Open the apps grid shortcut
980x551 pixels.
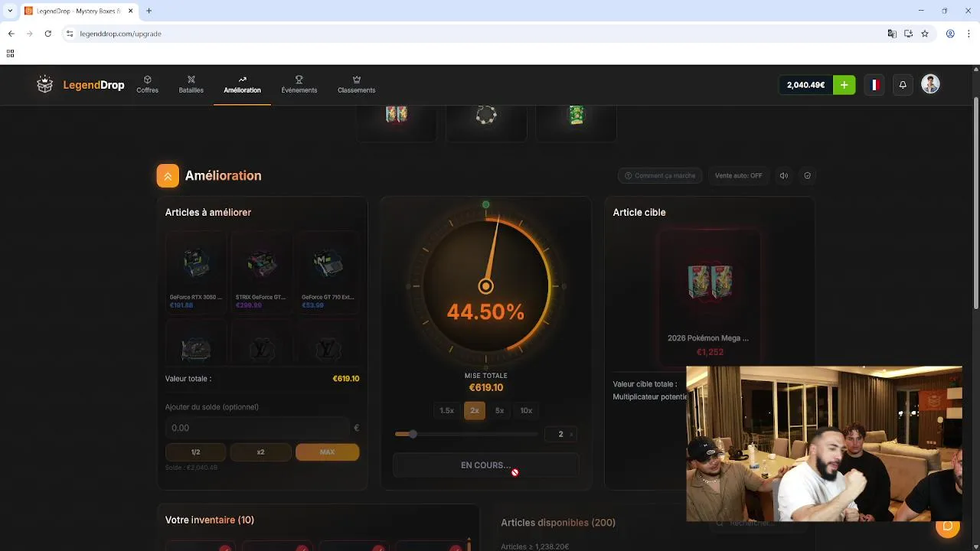[10, 54]
